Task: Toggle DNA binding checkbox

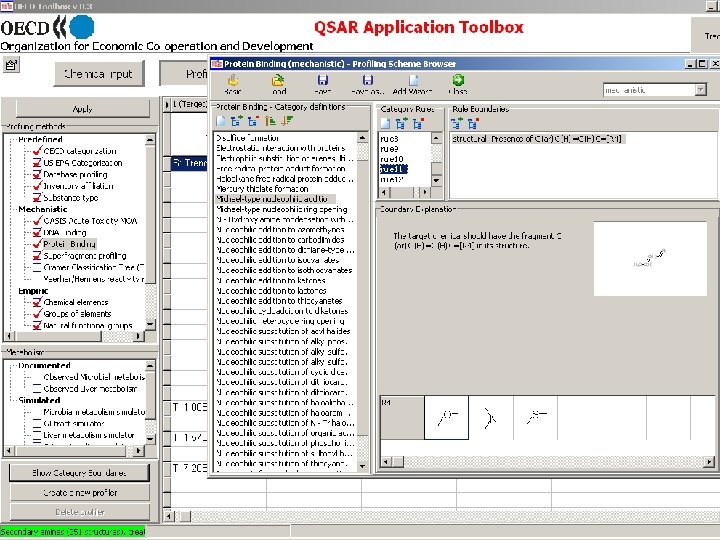Action: click(x=37, y=232)
